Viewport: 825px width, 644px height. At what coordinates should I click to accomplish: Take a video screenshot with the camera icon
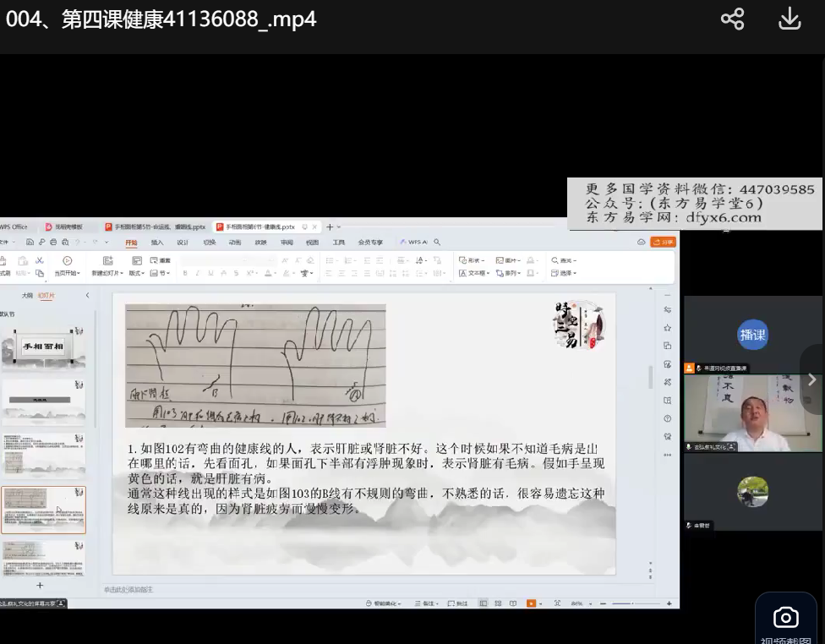(785, 618)
